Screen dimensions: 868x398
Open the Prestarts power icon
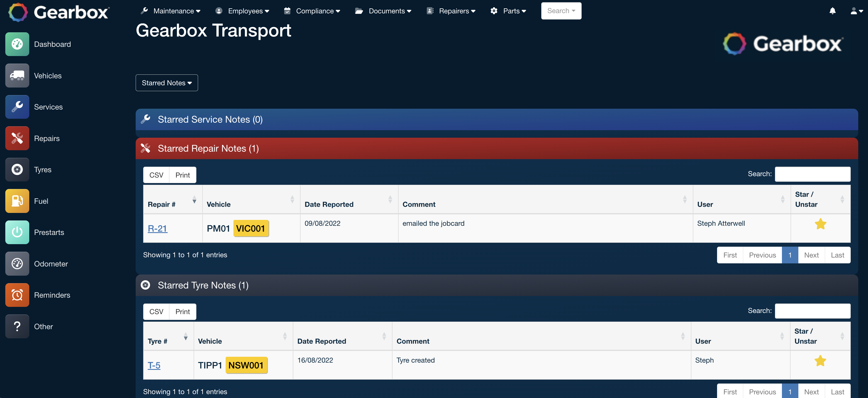(x=17, y=232)
